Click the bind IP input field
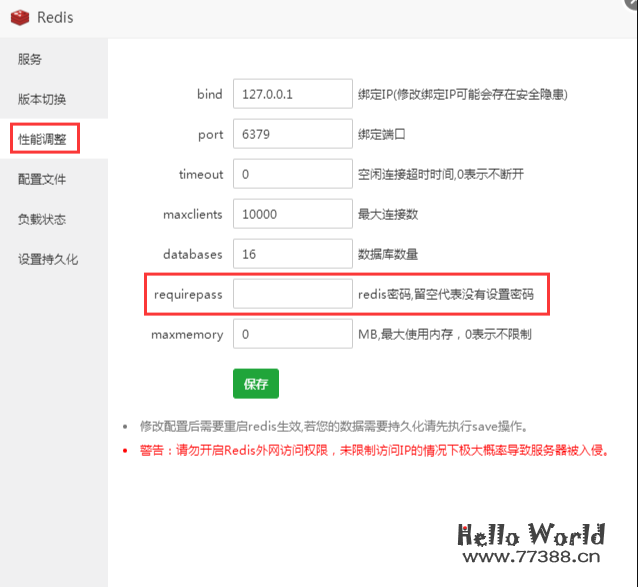 [293, 94]
